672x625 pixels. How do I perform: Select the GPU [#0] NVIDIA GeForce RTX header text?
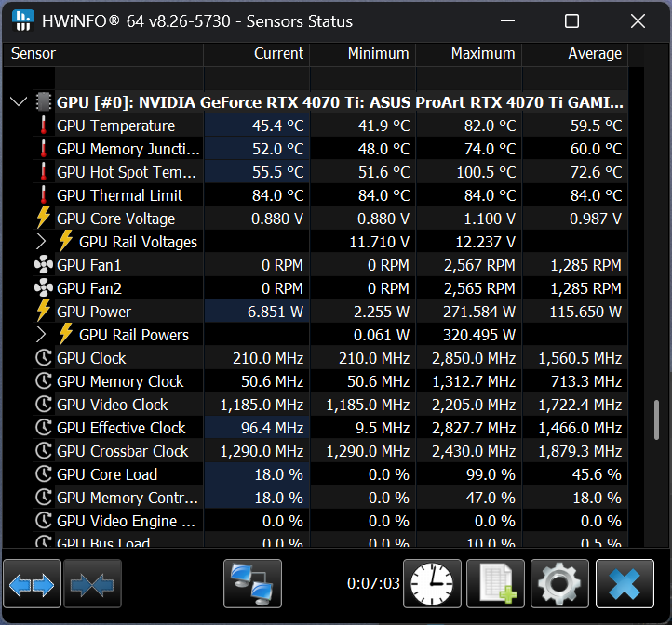pyautogui.click(x=340, y=102)
